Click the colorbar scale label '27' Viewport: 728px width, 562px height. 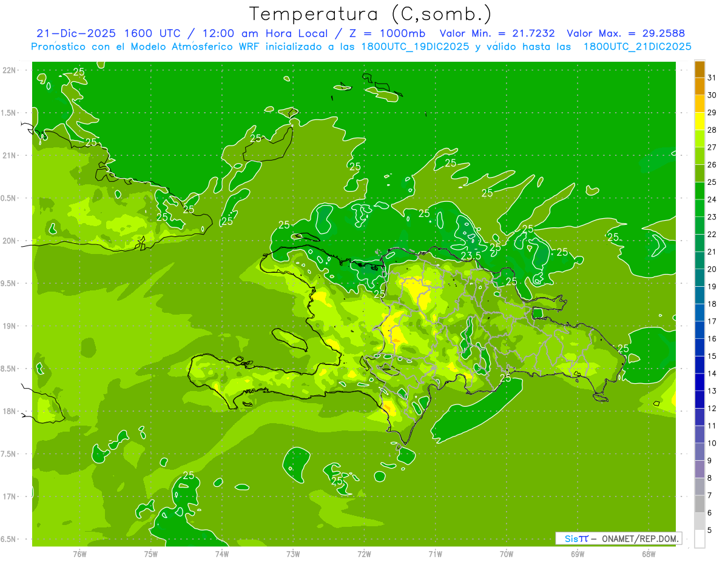point(712,147)
